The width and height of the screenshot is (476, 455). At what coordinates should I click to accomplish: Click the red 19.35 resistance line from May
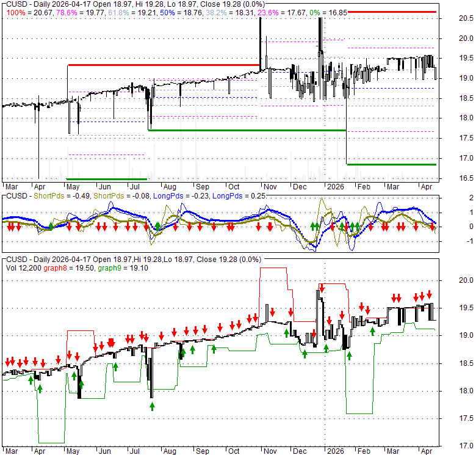click(164, 65)
